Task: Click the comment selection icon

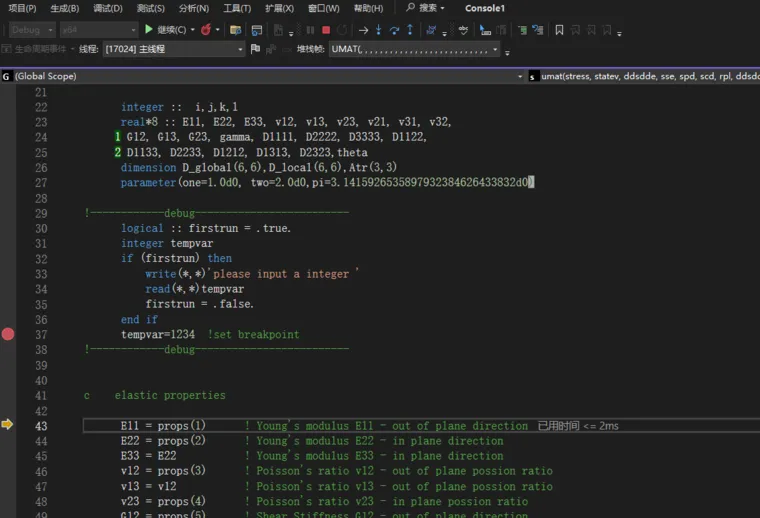Action: click(x=522, y=30)
